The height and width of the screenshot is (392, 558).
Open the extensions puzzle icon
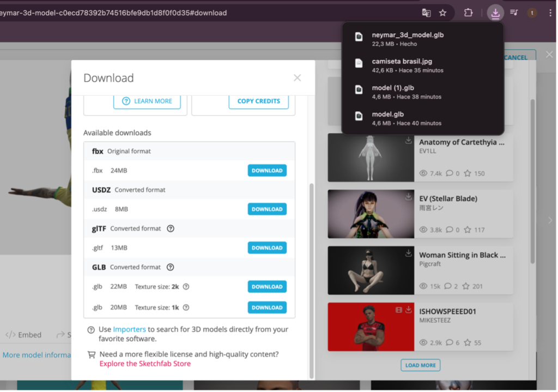[469, 13]
